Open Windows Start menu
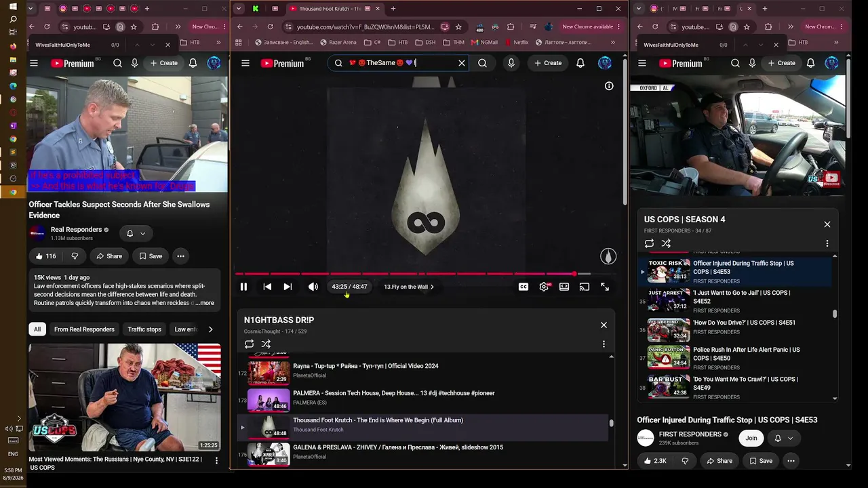868x488 pixels. pyautogui.click(x=13, y=7)
